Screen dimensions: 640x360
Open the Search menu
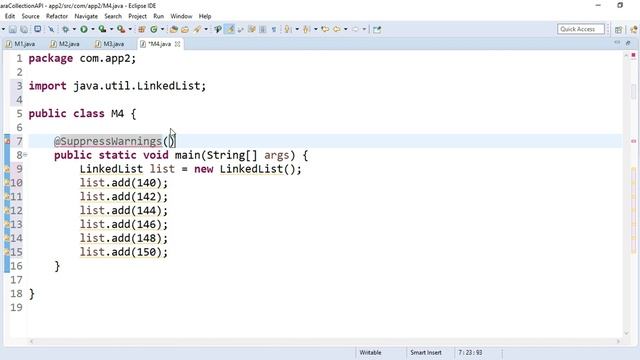coord(113,16)
